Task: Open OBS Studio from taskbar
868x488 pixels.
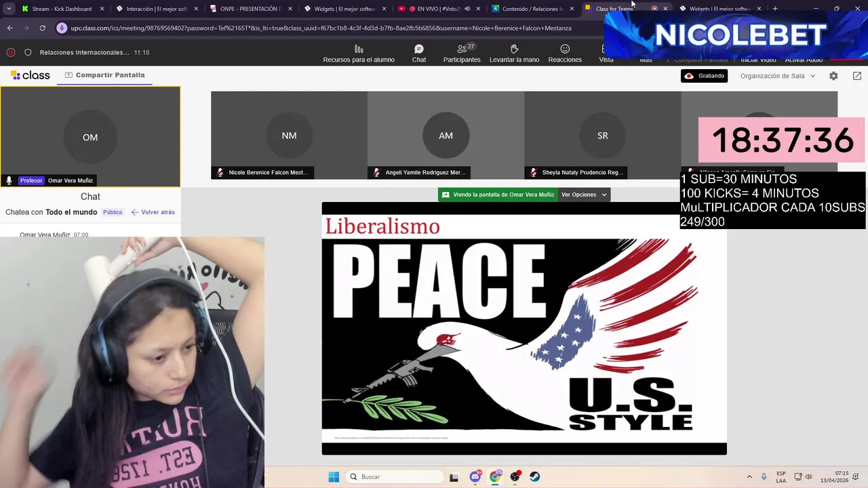Action: click(515, 476)
